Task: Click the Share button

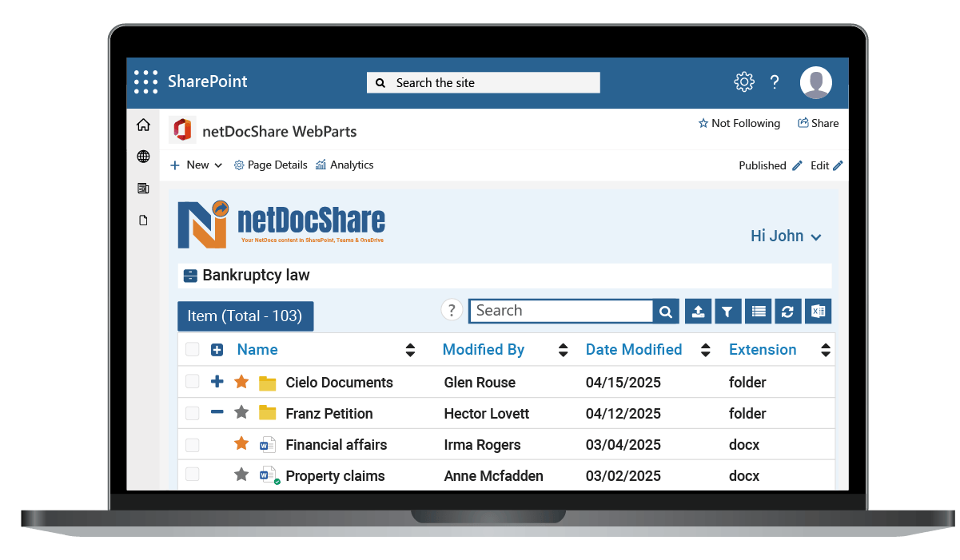Action: click(819, 123)
